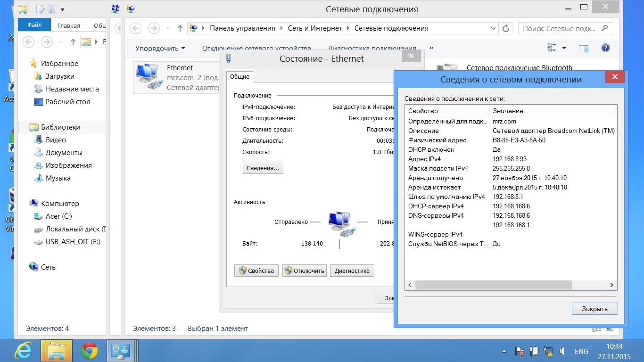Click the Закрыть button
The image size is (644, 362).
point(594,309)
